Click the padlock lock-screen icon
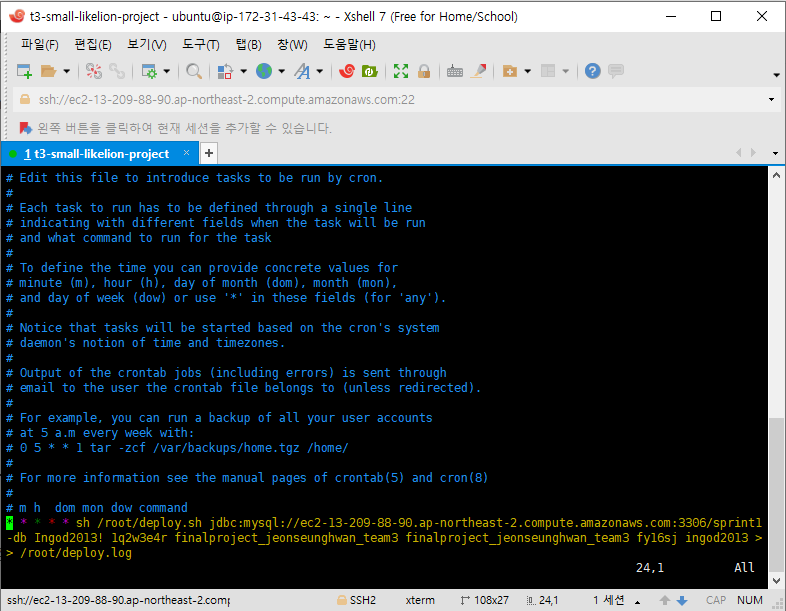This screenshot has width=786, height=611. 424,71
